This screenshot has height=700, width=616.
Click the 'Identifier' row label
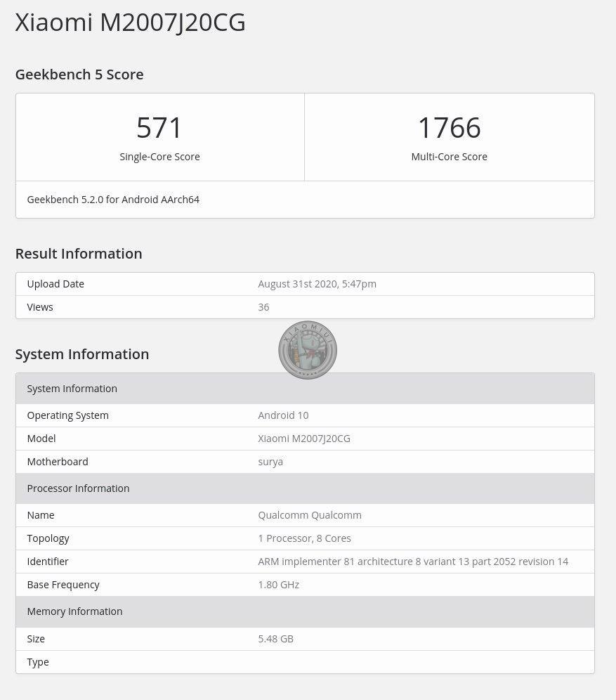[x=48, y=562]
